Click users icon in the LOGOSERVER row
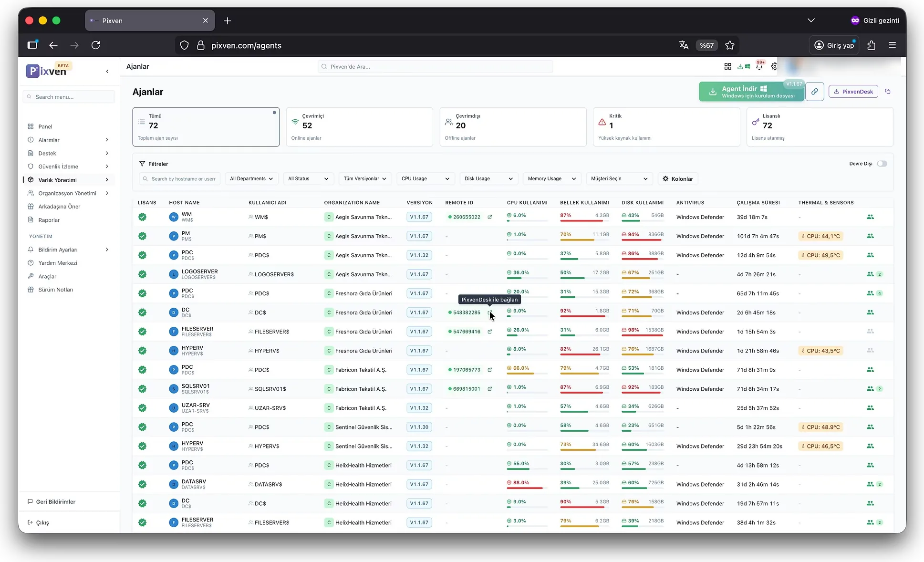 [870, 274]
